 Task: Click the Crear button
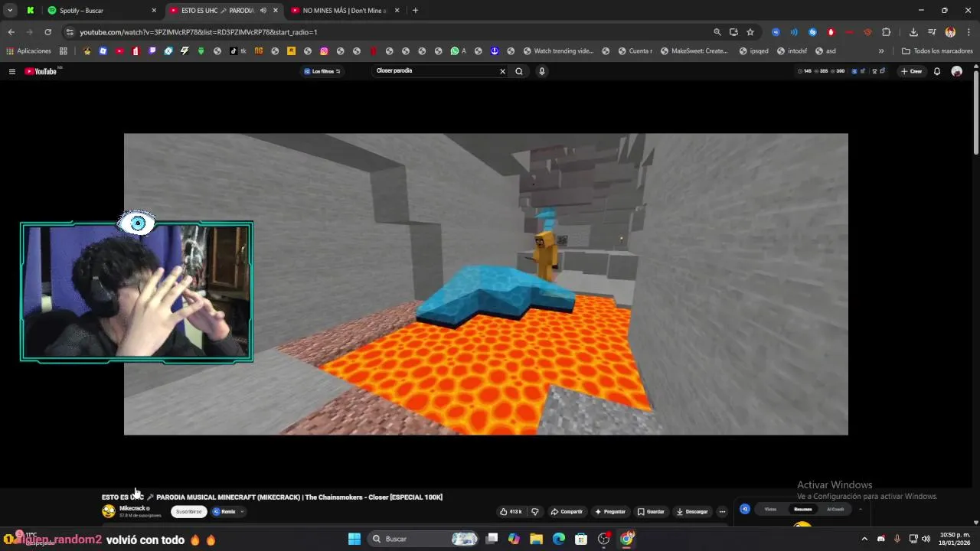point(912,71)
